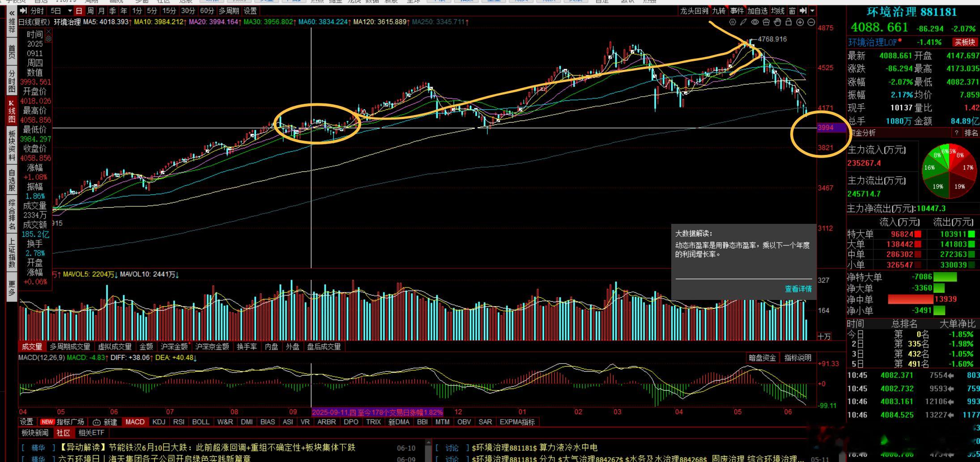
Task: Toggle the eye visibility icon on chart
Action: 755,22
